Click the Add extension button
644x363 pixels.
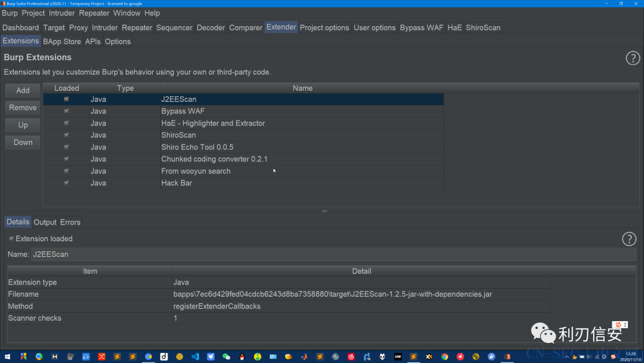(x=23, y=90)
